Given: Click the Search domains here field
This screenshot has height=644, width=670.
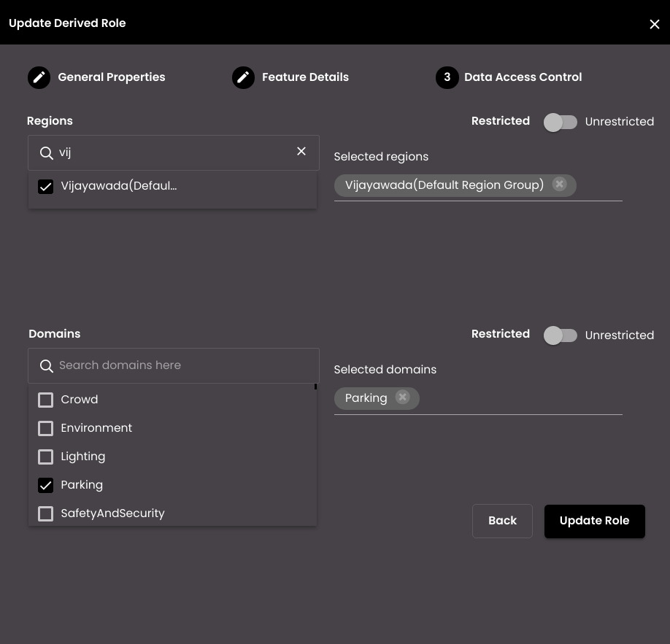Looking at the screenshot, I should [174, 365].
